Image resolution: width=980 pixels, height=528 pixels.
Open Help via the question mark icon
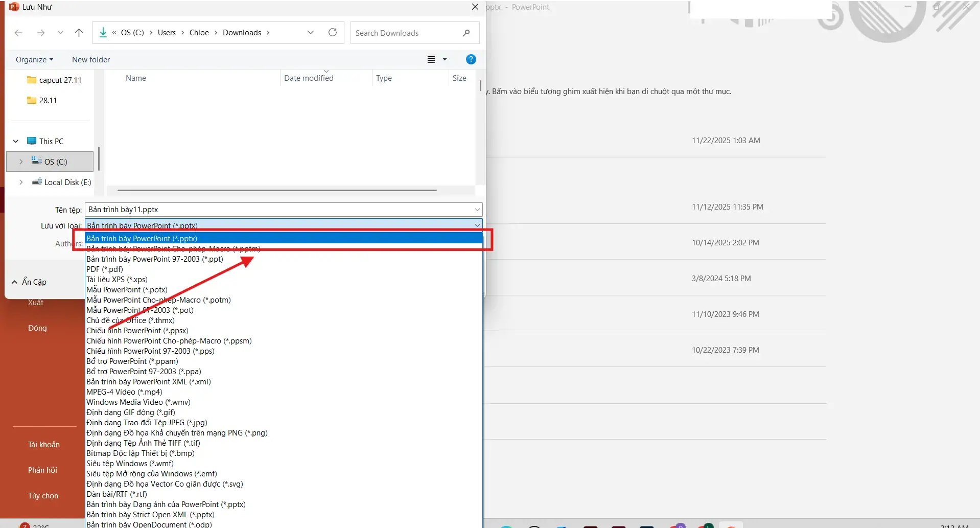coord(471,59)
